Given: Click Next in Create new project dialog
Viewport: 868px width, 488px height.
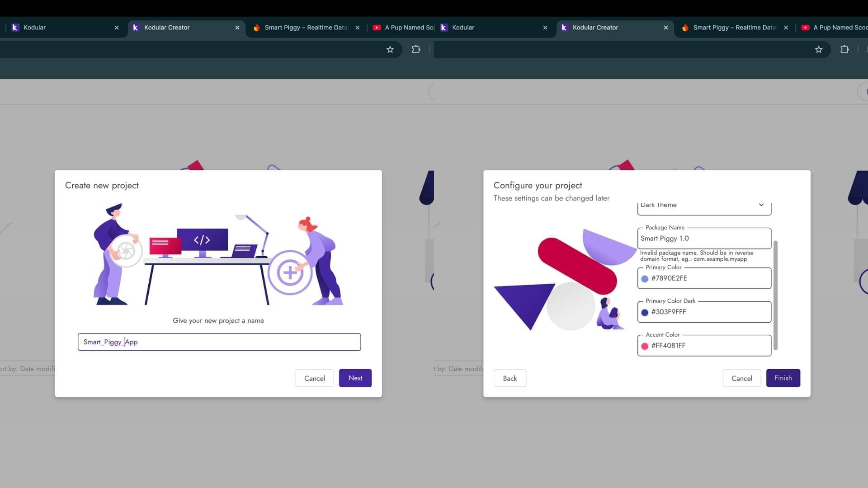Looking at the screenshot, I should [x=355, y=378].
